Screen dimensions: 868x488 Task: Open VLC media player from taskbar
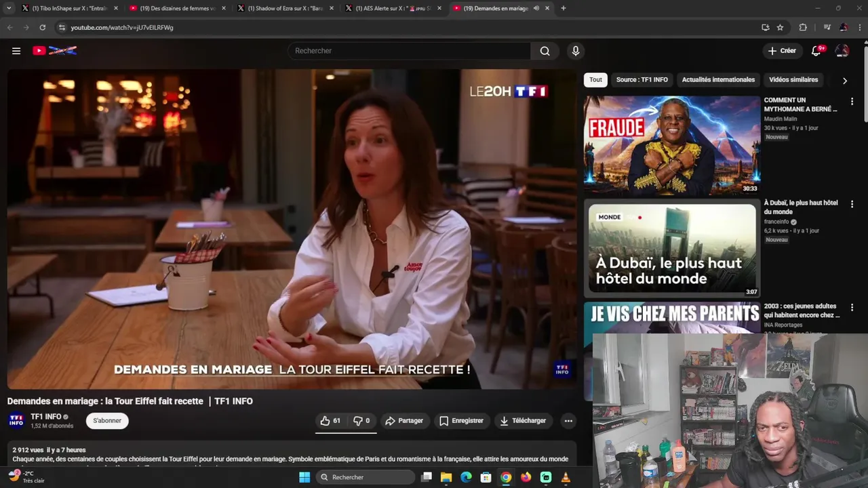pyautogui.click(x=566, y=477)
